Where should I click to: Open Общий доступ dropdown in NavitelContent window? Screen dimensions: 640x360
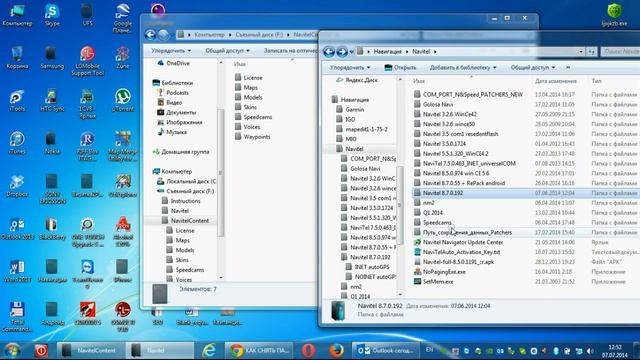pyautogui.click(x=227, y=51)
